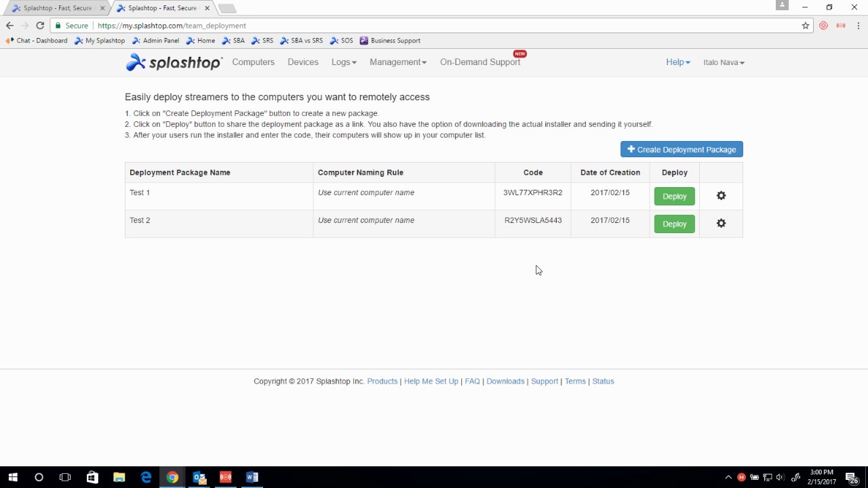Open Chrome menu with three dots
The width and height of the screenshot is (868, 488).
(857, 26)
